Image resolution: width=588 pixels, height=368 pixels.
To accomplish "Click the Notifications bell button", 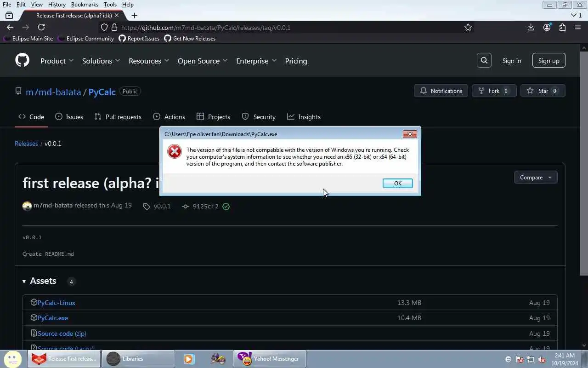I will pyautogui.click(x=441, y=91).
